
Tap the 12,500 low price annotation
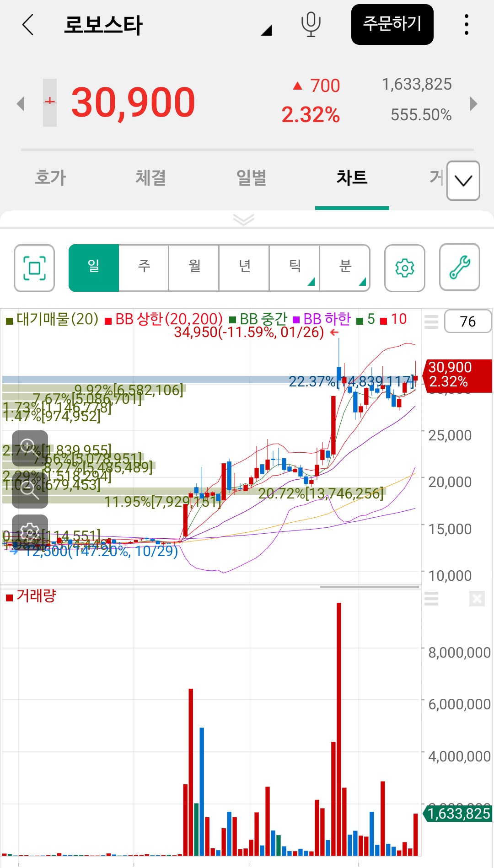[101, 551]
